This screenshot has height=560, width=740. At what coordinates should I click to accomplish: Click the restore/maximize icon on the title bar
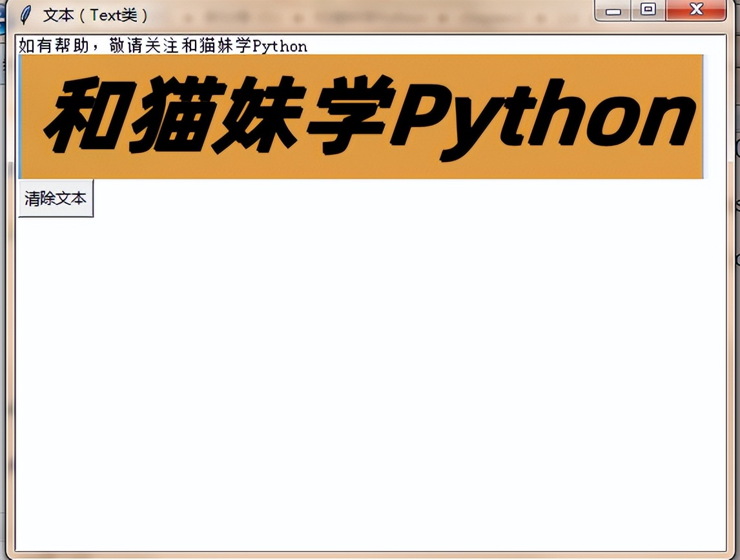648,10
